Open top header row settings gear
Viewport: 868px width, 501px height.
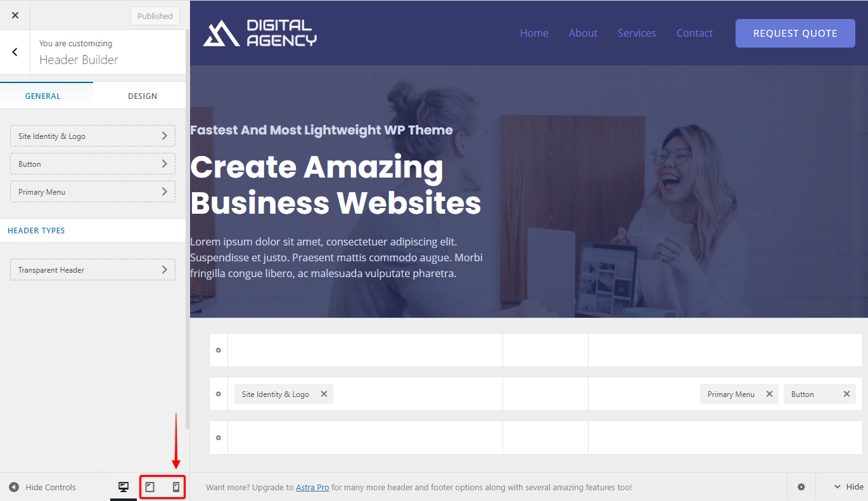tap(219, 350)
